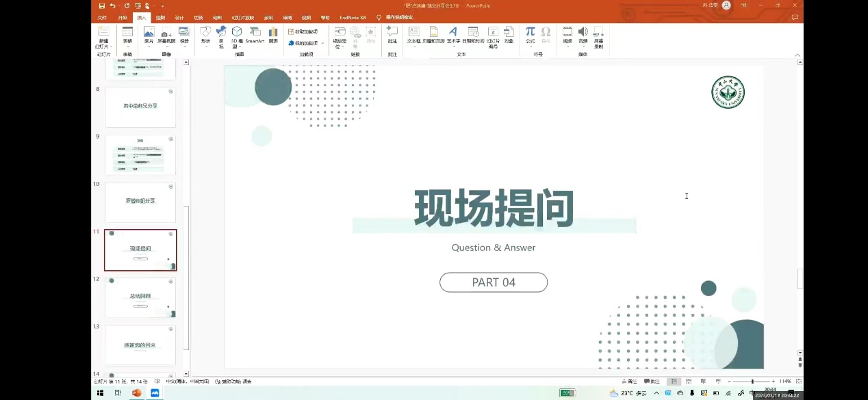Select slide 12 thumbnail 总结回顾
The height and width of the screenshot is (400, 868).
pyautogui.click(x=140, y=297)
